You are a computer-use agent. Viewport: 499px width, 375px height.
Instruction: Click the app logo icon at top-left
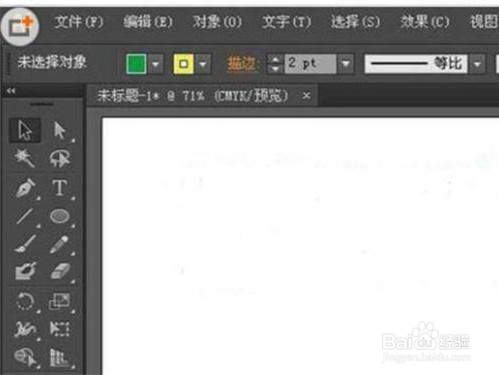[x=20, y=26]
